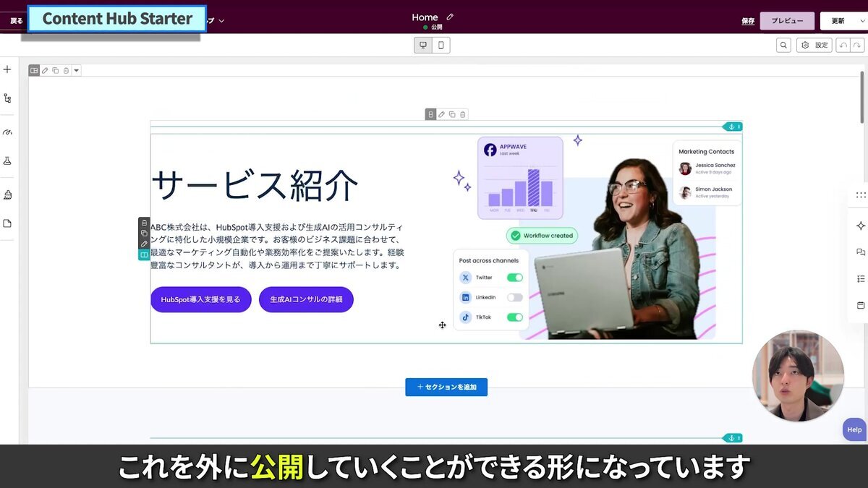Switch to mobile preview view
This screenshot has height=488, width=868.
[441, 44]
